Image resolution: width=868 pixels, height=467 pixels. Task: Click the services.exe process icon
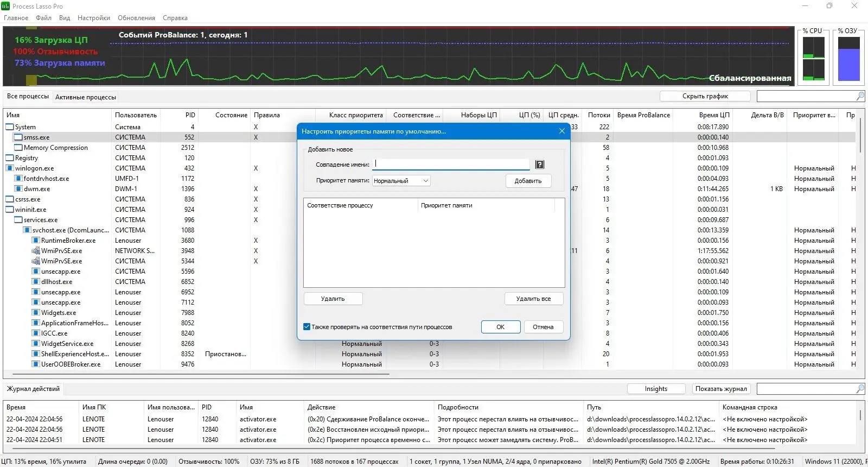point(18,220)
